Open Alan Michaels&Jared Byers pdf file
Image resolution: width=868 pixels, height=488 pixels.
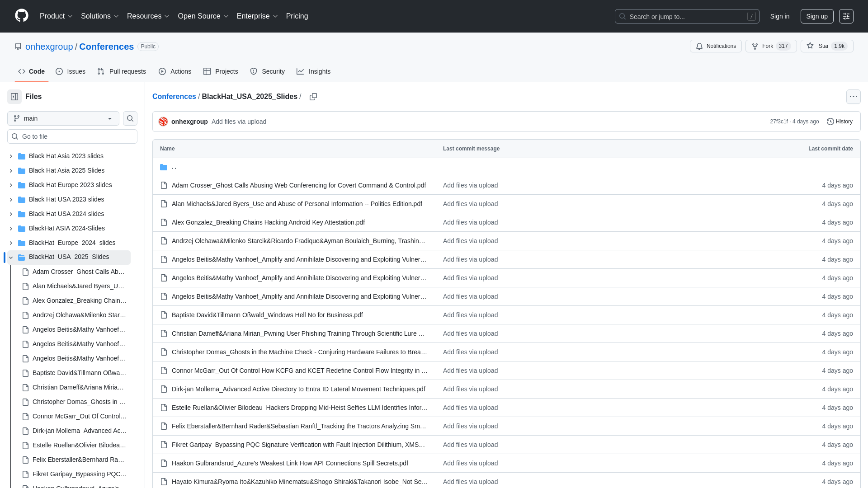297,204
